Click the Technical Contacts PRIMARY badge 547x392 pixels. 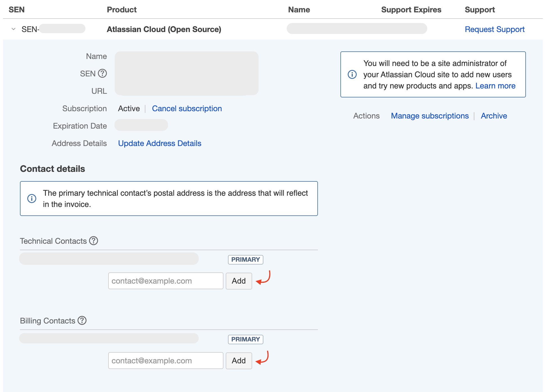246,260
